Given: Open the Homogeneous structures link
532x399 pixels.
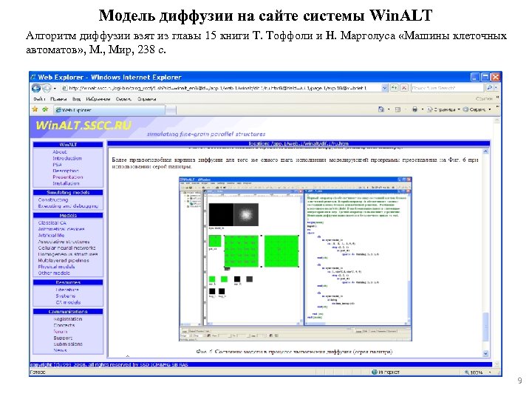Looking at the screenshot, I should click(x=68, y=254).
